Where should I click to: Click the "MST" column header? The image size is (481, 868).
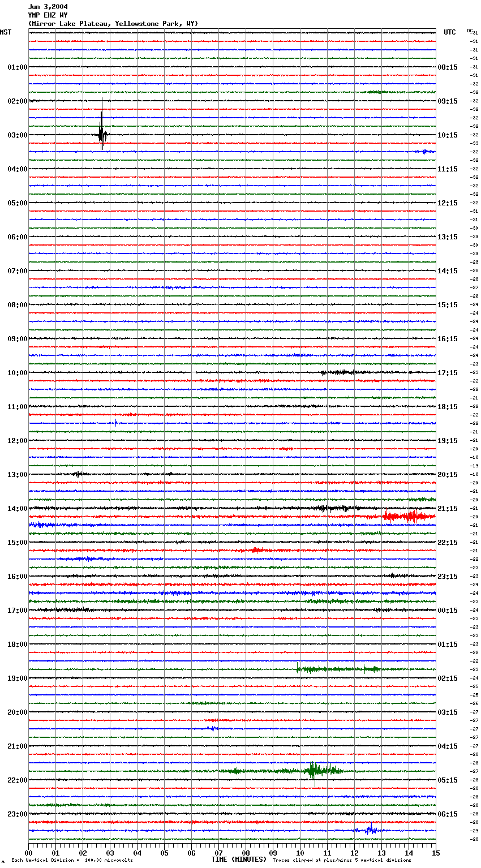pos(6,32)
